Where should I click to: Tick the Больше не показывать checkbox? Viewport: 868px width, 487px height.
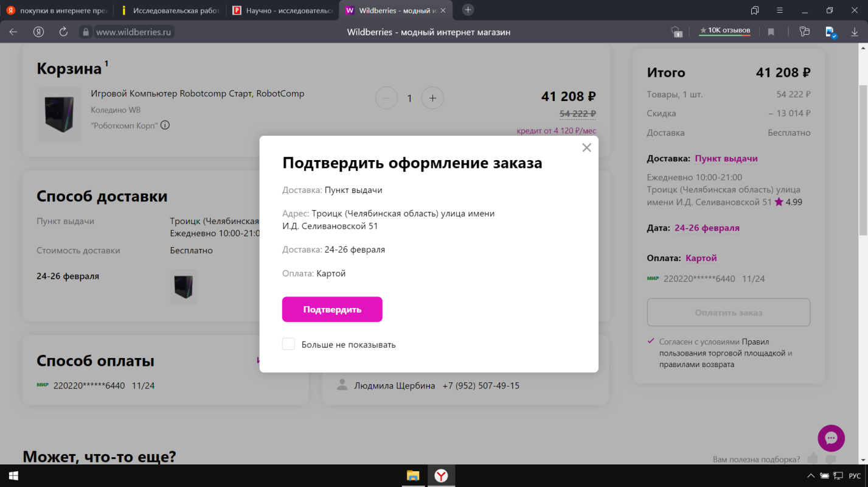click(x=288, y=345)
